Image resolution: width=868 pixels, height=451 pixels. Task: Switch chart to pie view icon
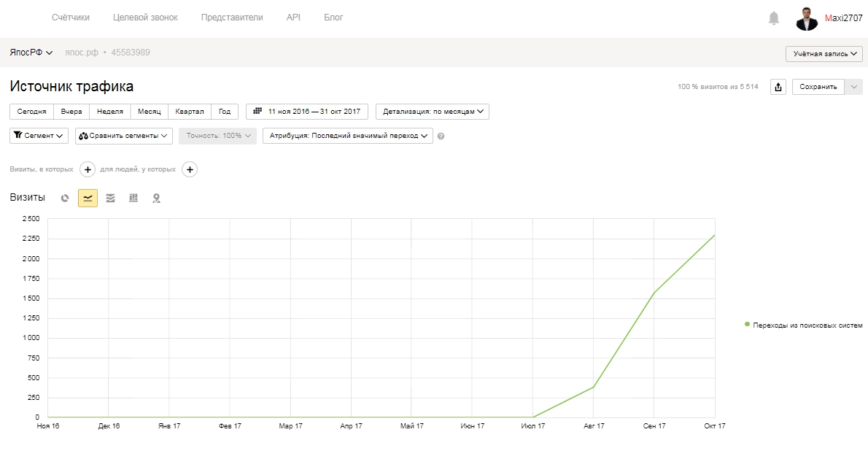[x=65, y=198]
